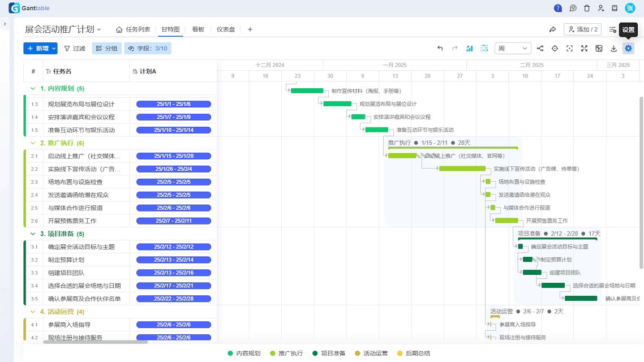Open the 周 time-scale dropdown
Image resolution: width=644 pixels, height=362 pixels.
pyautogui.click(x=512, y=48)
